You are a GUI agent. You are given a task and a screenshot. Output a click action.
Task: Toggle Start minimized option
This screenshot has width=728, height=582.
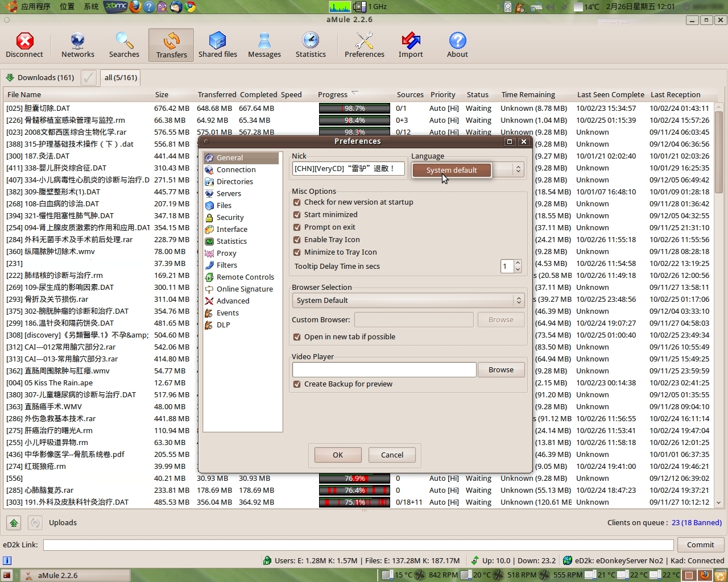point(297,215)
